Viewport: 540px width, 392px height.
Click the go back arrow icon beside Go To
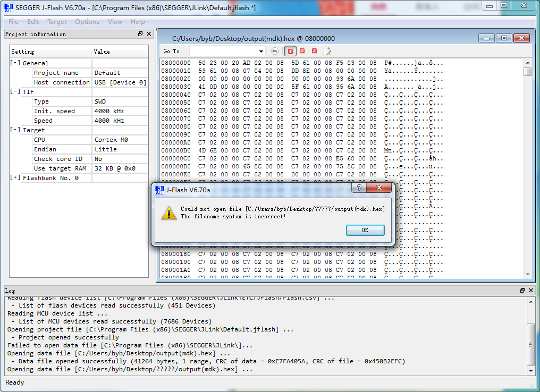pyautogui.click(x=274, y=52)
